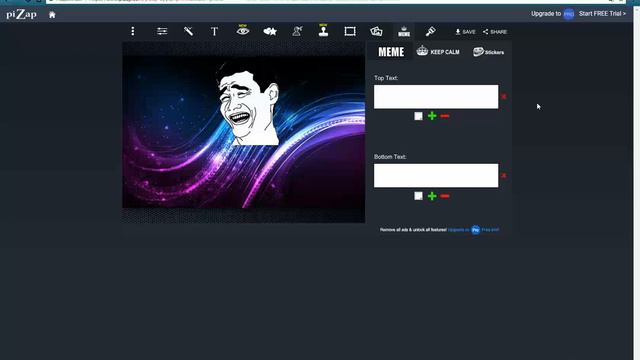Open the heart and star stickers tool

(x=270, y=31)
